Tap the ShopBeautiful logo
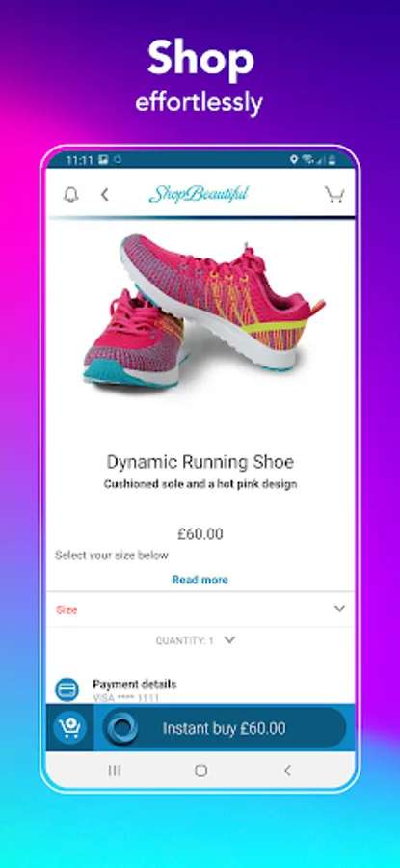Viewport: 400px width, 868px height. (199, 194)
